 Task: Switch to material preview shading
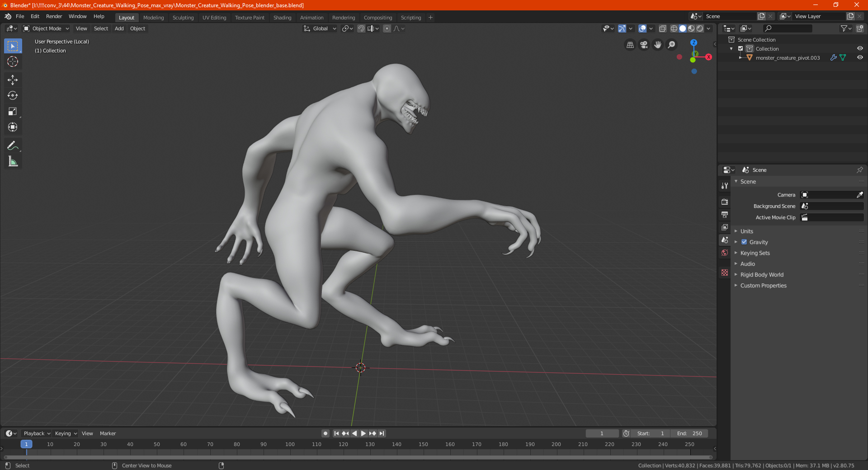tap(691, 28)
